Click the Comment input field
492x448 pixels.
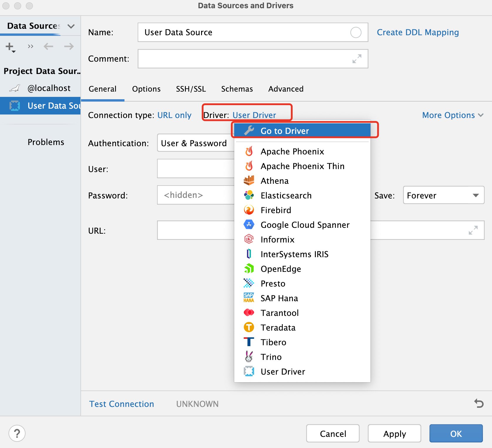pos(253,59)
